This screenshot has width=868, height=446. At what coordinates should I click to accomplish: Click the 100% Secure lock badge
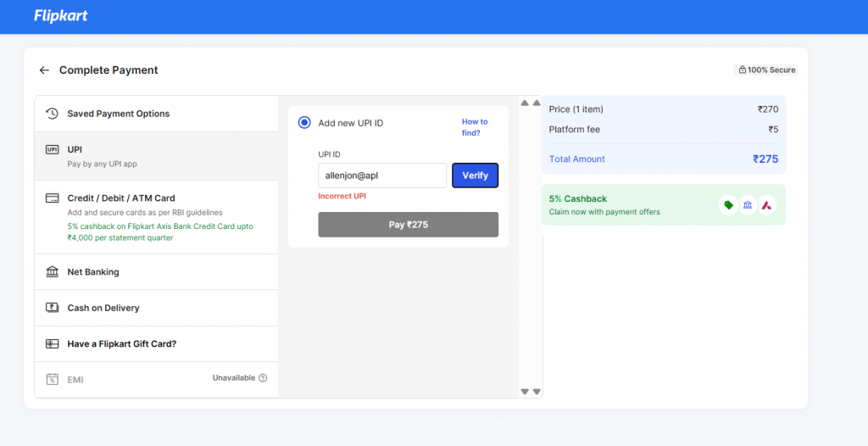[766, 70]
